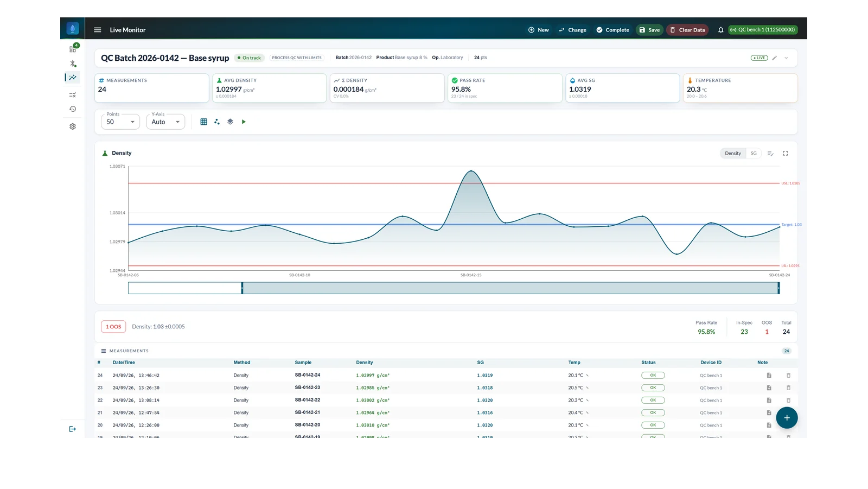Image resolution: width=868 pixels, height=489 pixels.
Task: Add measurement with floating plus button
Action: click(x=787, y=418)
